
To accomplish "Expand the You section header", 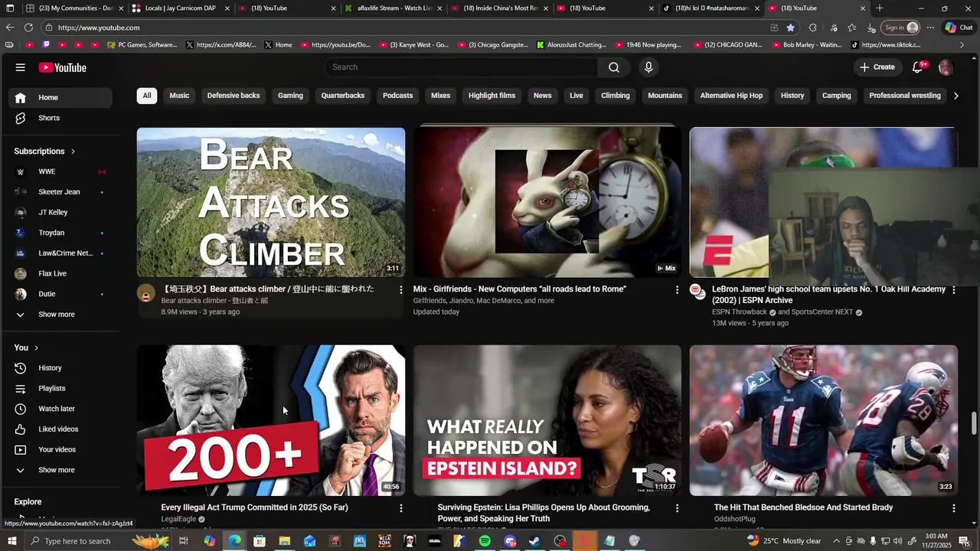I will pyautogui.click(x=26, y=347).
